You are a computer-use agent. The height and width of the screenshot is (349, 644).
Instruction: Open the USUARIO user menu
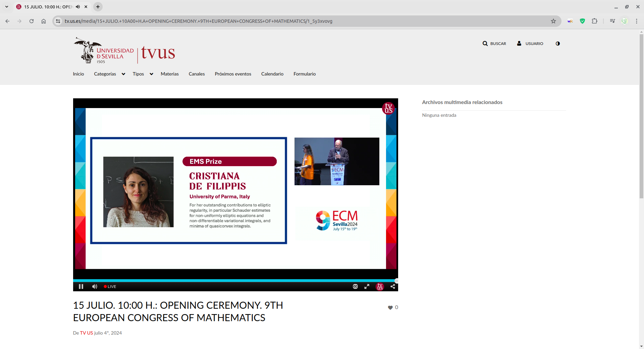pyautogui.click(x=530, y=44)
